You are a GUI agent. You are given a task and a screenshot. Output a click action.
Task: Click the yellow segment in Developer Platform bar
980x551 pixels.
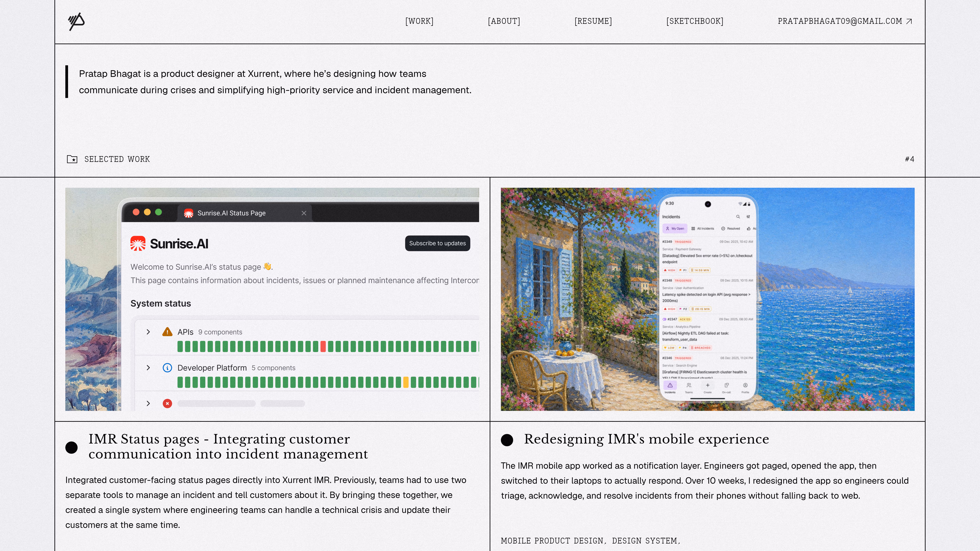(x=406, y=382)
